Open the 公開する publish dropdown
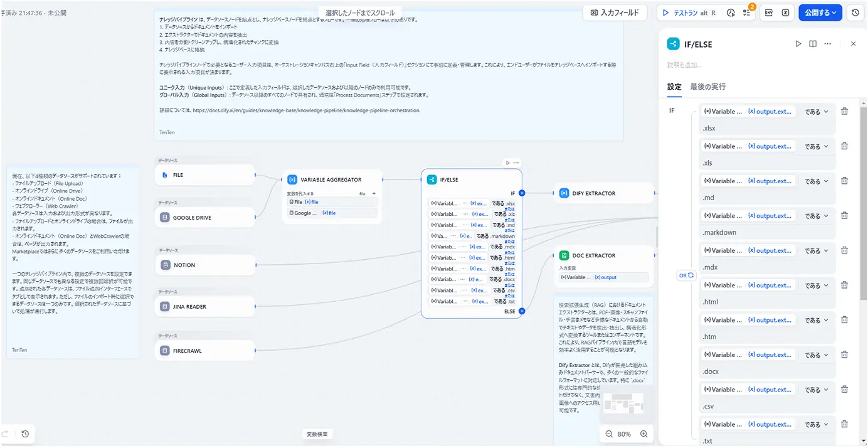868x448 pixels. 820,13
